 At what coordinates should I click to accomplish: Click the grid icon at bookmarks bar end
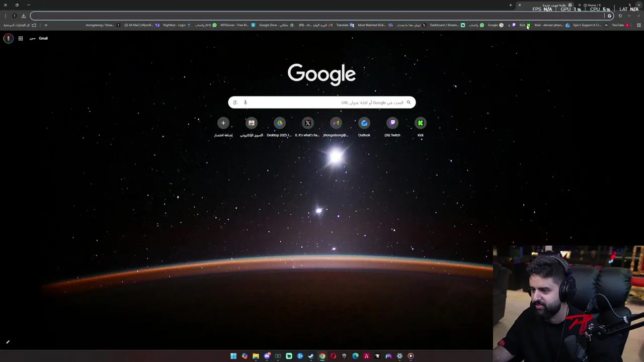[x=638, y=25]
